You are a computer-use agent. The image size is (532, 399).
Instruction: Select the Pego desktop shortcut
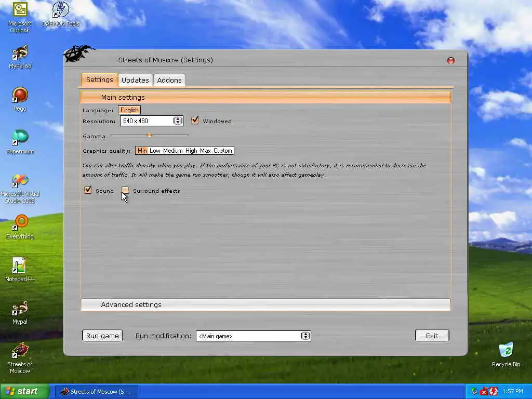20,99
